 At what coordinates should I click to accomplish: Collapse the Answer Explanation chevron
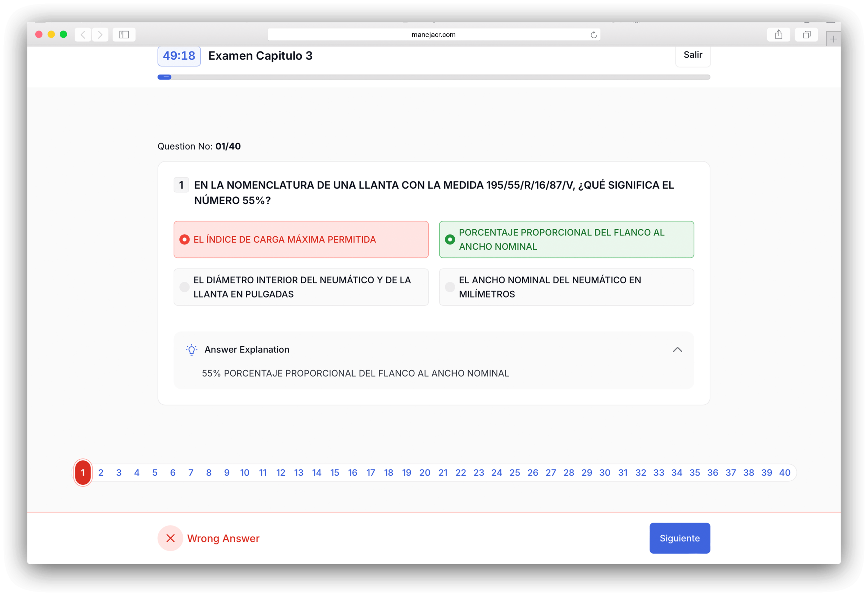tap(677, 350)
